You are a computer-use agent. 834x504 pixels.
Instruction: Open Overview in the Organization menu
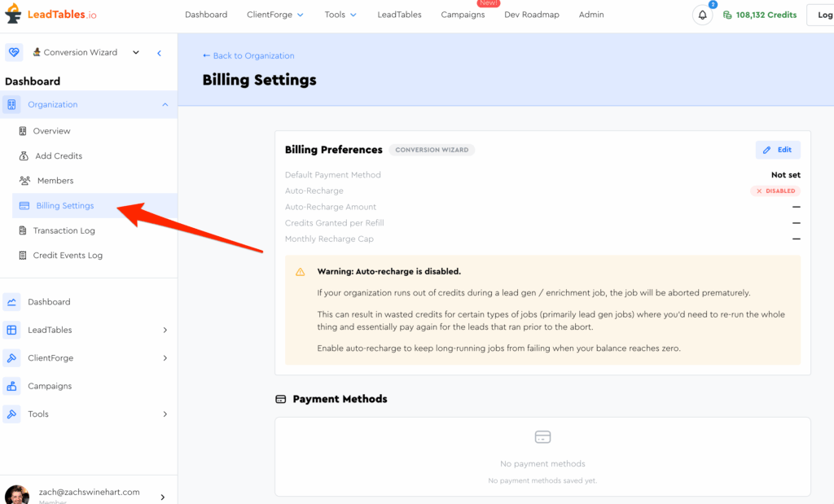pos(51,131)
